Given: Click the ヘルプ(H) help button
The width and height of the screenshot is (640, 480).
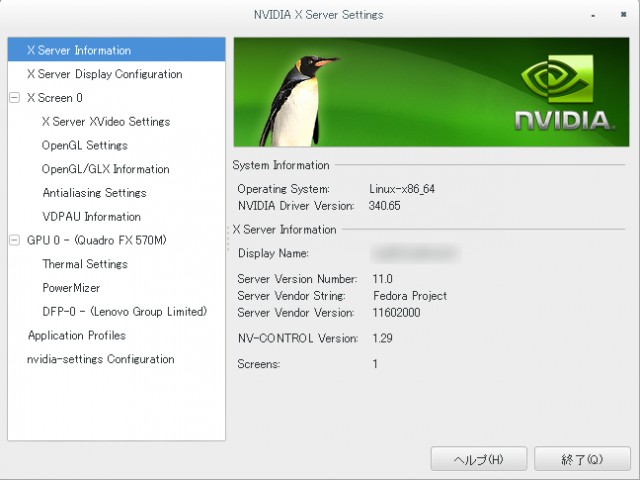Looking at the screenshot, I should click(478, 459).
